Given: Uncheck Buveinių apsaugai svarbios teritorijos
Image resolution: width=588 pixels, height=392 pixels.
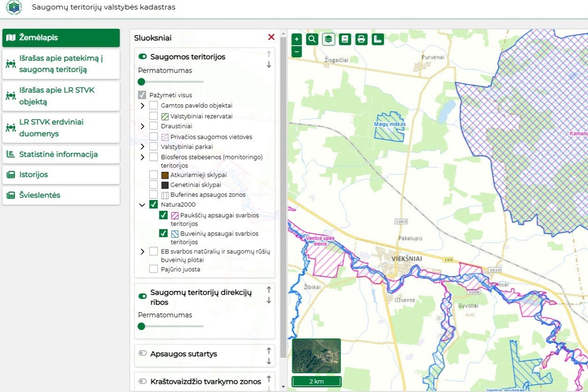Looking at the screenshot, I should 163,233.
